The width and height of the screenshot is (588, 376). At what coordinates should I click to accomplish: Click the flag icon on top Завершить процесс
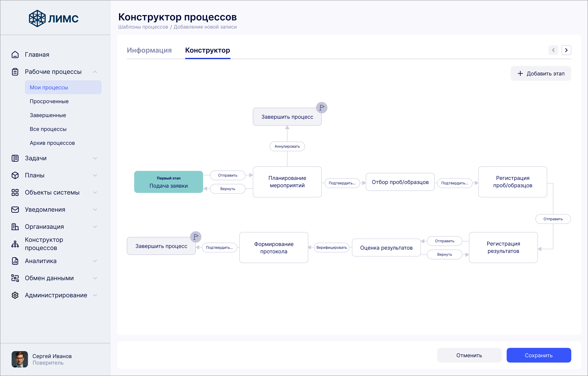(322, 108)
